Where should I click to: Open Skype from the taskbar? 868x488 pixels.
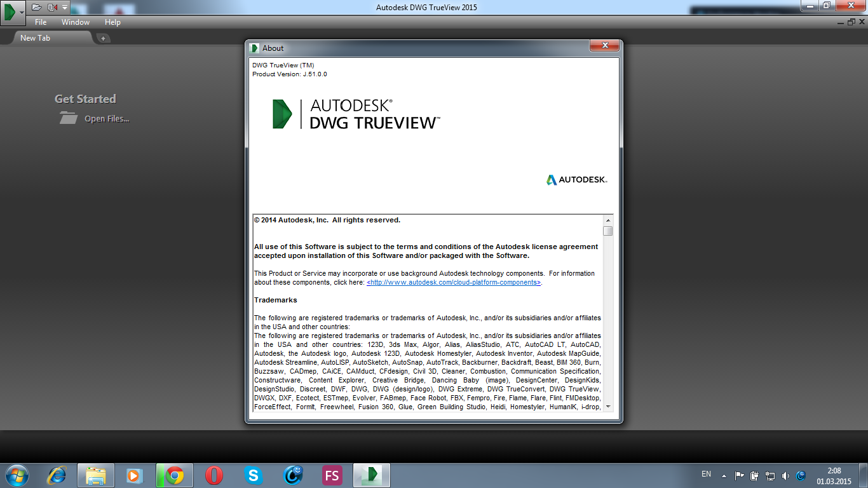coord(254,475)
